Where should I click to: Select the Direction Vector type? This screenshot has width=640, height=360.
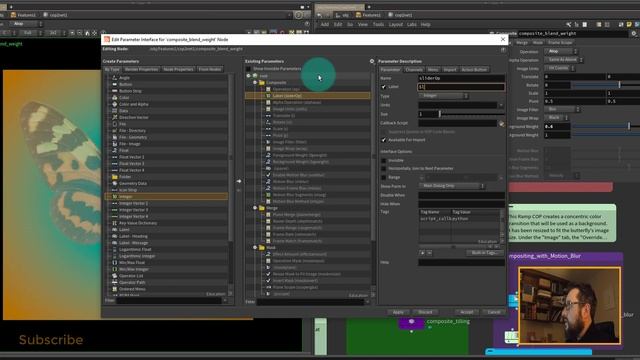[x=133, y=117]
